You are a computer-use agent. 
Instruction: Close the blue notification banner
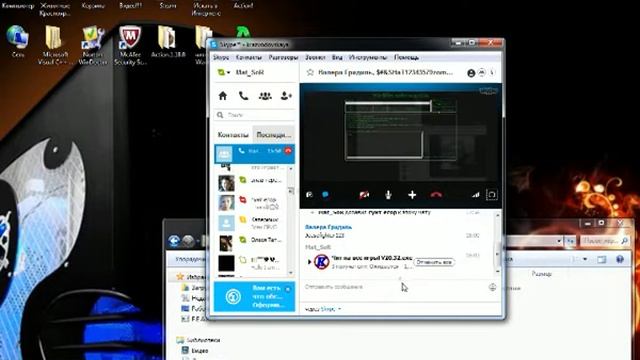coord(288,289)
